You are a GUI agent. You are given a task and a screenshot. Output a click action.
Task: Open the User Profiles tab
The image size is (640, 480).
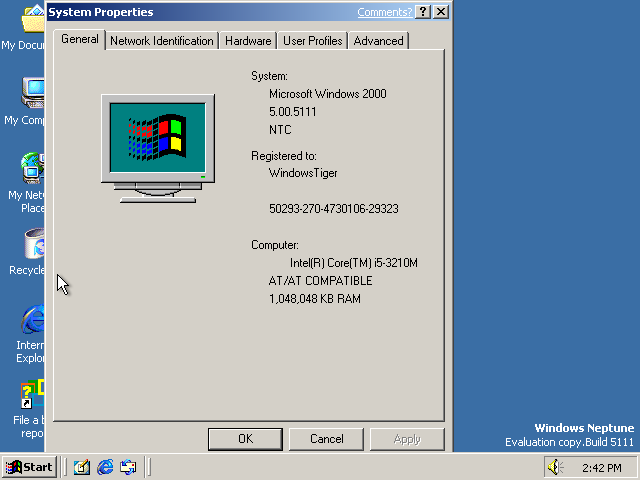pyautogui.click(x=313, y=41)
